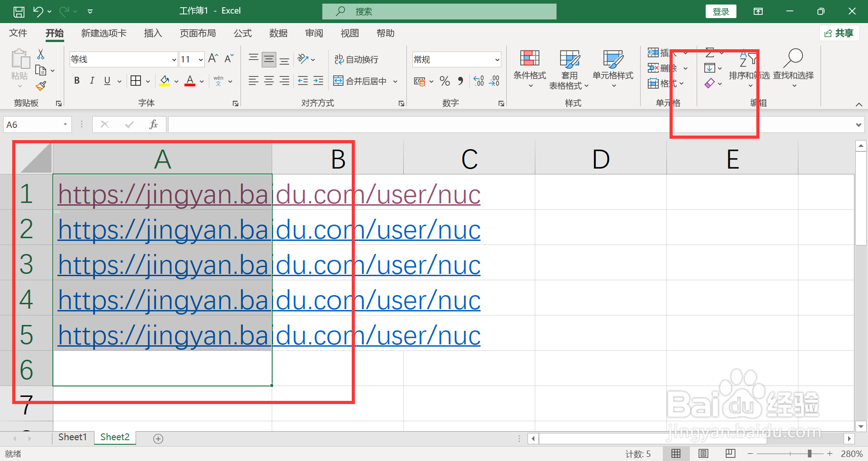Click the 登录 sign-in button
The image size is (868, 461).
click(x=721, y=11)
